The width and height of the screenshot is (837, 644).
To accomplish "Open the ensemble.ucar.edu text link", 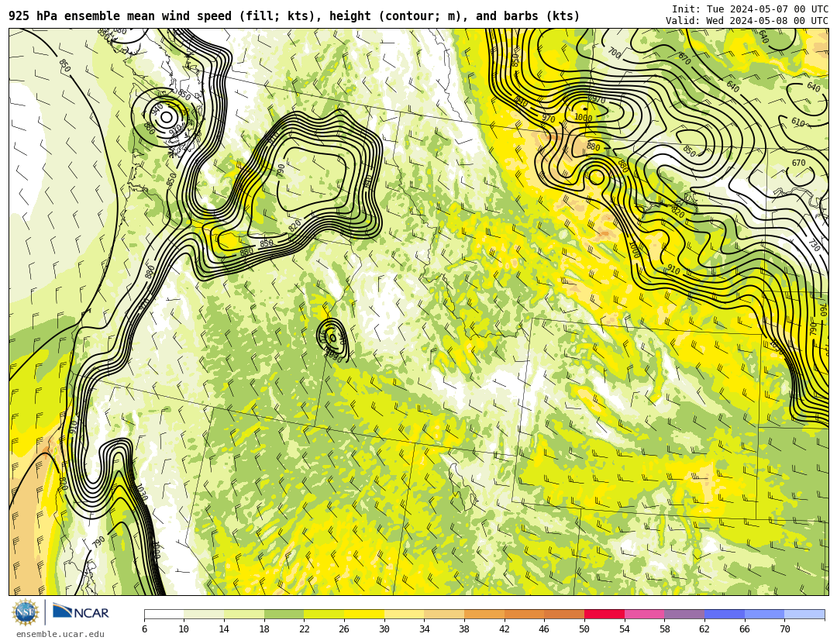I will 60,635.
